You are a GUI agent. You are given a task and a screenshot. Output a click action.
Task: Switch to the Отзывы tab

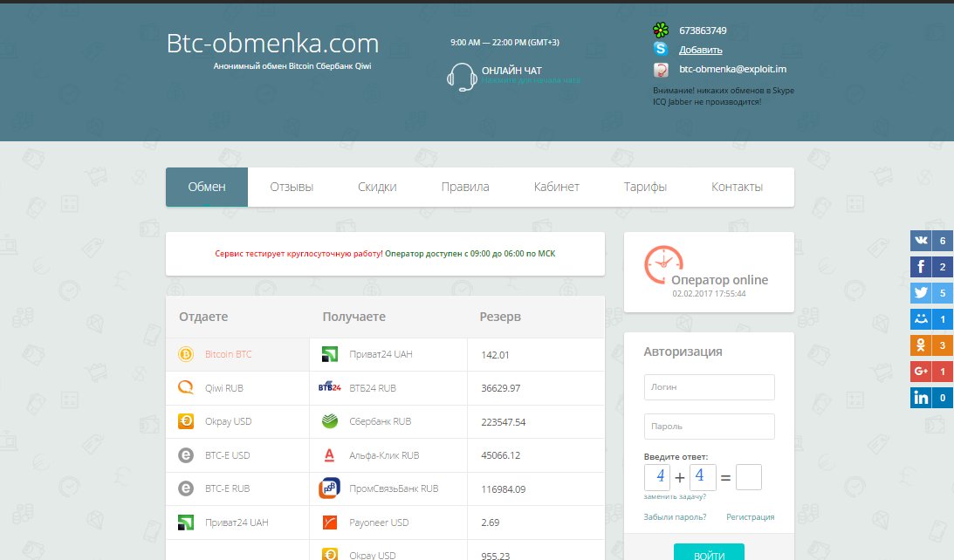click(x=292, y=187)
